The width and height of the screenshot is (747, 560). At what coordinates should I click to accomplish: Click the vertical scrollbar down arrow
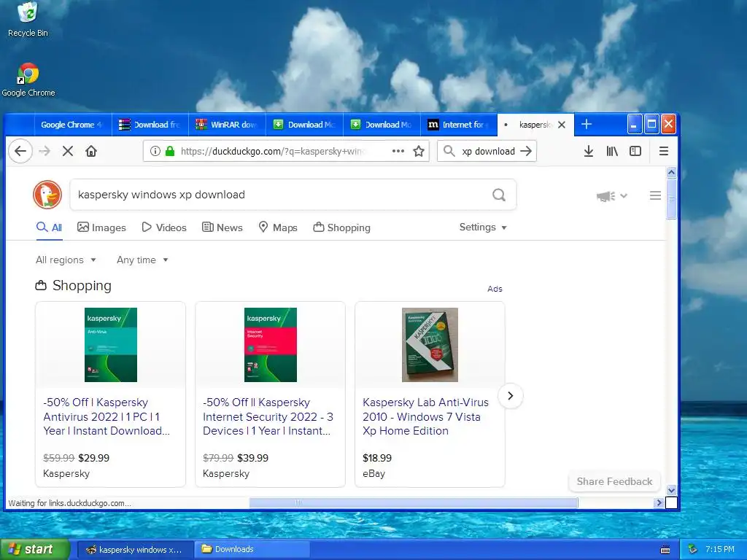coord(671,490)
